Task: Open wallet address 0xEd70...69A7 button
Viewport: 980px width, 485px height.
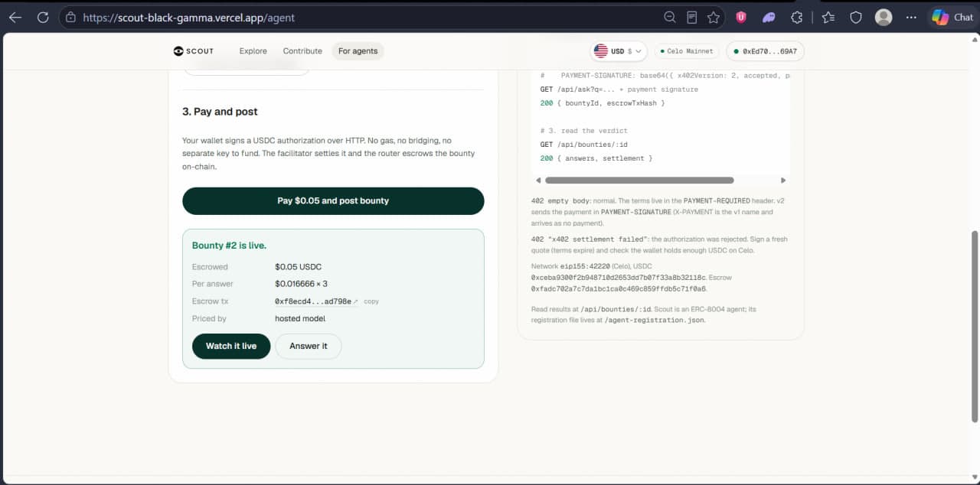Action: pos(765,51)
